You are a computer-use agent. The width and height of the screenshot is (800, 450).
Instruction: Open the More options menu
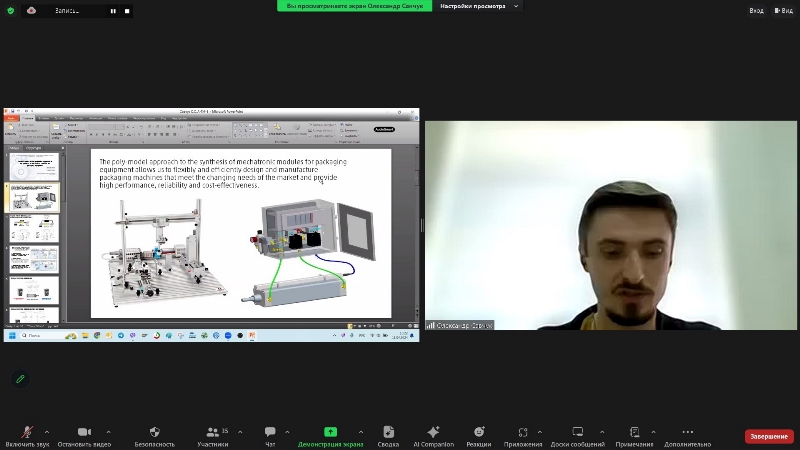(687, 433)
